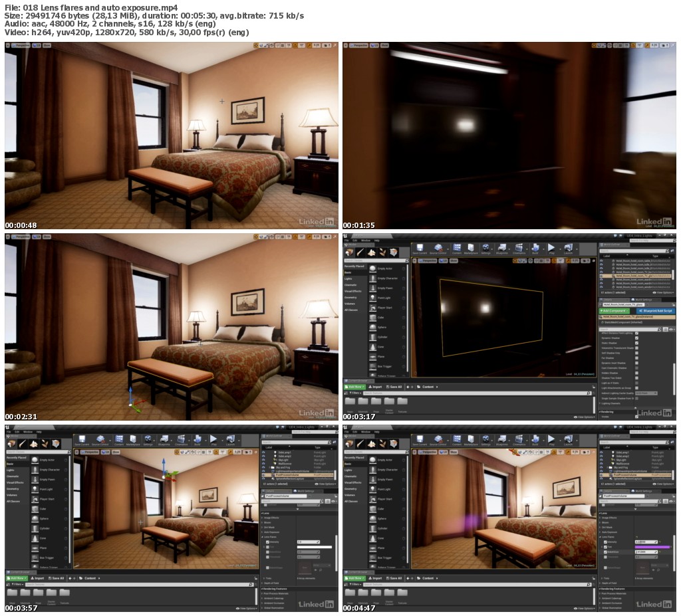
Task: Toggle Dynamic Shadow checkbox in 00:03:17 frame
Action: tap(636, 338)
